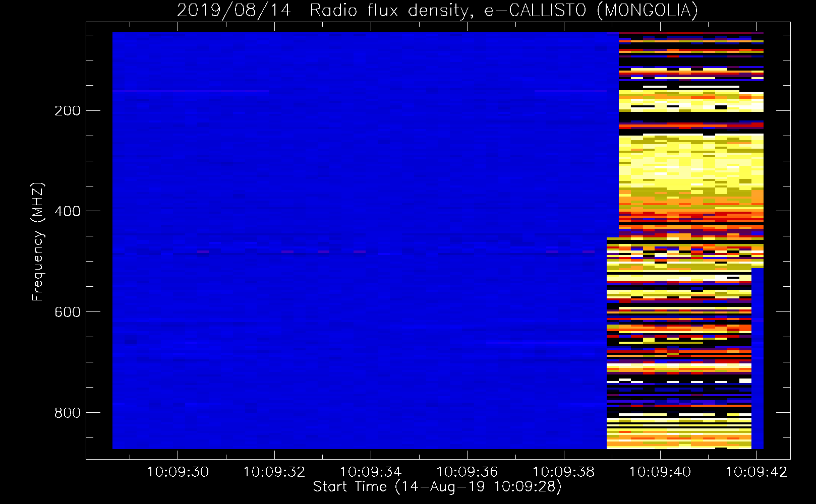The width and height of the screenshot is (816, 504).
Task: Click the 10:09:36 time tick label
Action: click(x=467, y=472)
